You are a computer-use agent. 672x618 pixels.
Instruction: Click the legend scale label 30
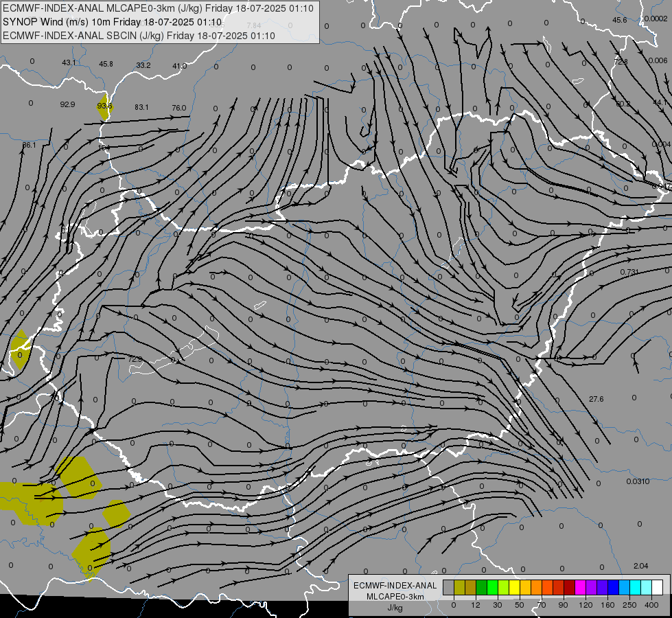click(498, 605)
